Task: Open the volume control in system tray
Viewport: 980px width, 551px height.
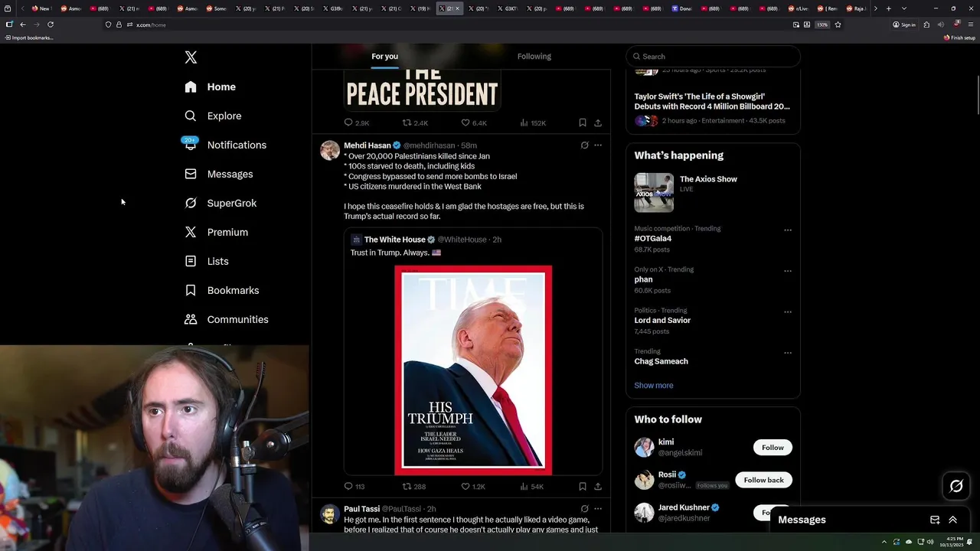Action: [930, 542]
